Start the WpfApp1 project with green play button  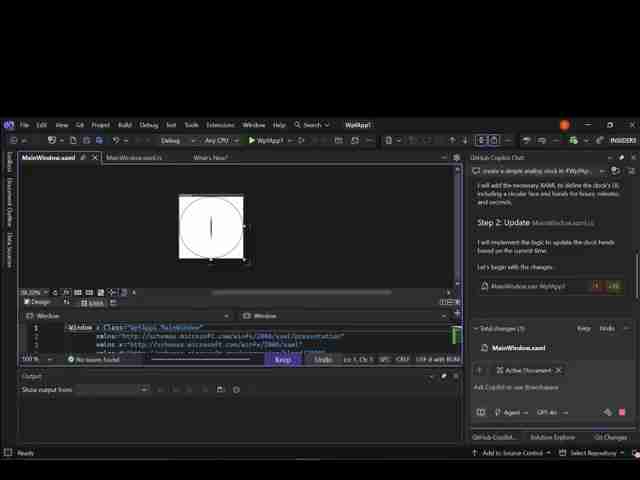[x=265, y=140]
